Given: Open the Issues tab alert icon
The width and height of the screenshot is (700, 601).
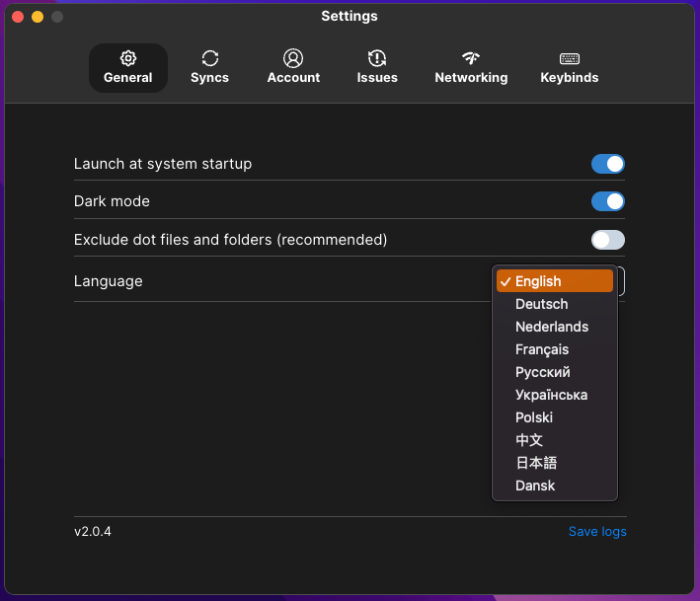Looking at the screenshot, I should click(377, 58).
